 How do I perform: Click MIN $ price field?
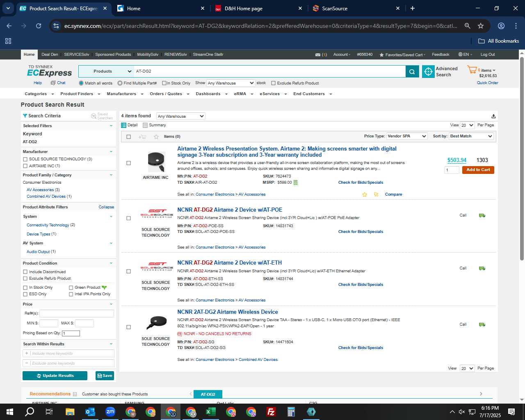click(49, 323)
